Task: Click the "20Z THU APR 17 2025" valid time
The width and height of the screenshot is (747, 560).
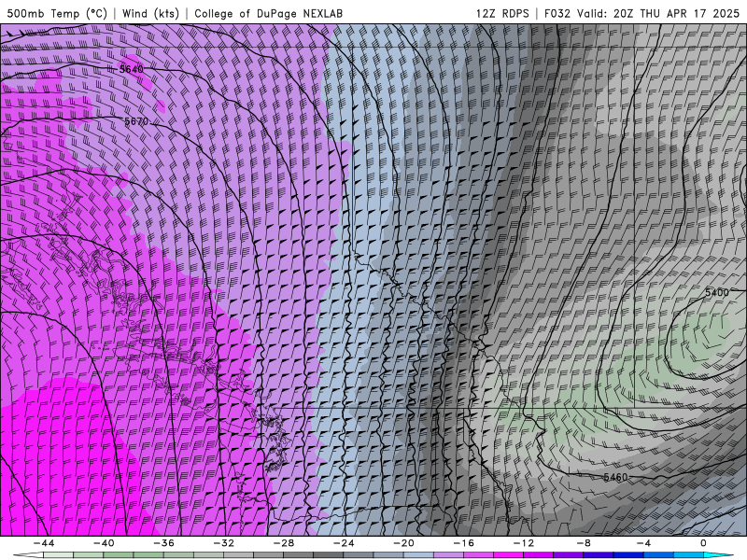Action: pyautogui.click(x=676, y=13)
